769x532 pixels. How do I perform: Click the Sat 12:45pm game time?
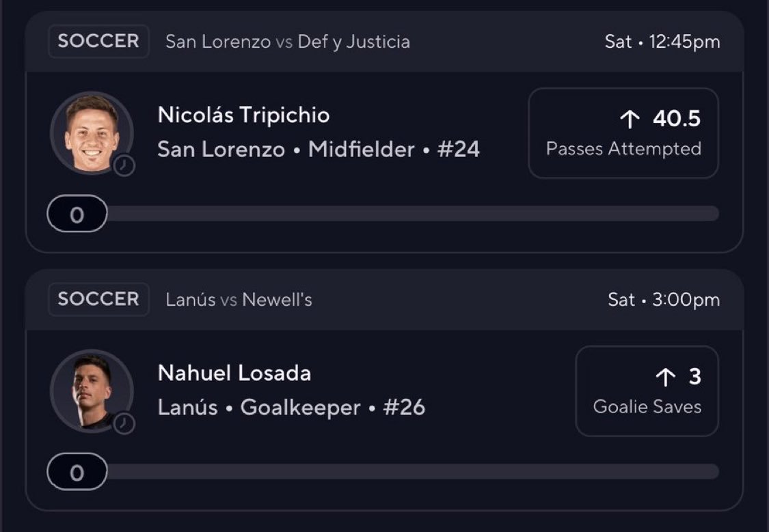662,42
